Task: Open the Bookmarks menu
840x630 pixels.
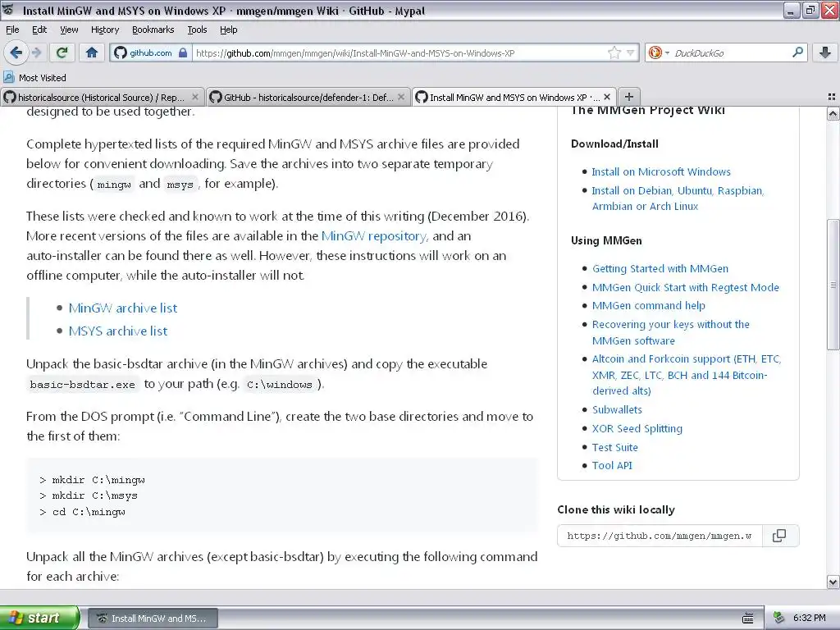Action: 153,30
